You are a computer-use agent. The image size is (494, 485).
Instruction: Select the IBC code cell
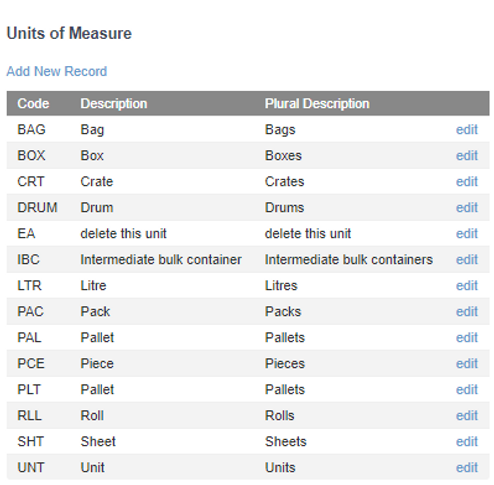point(28,259)
